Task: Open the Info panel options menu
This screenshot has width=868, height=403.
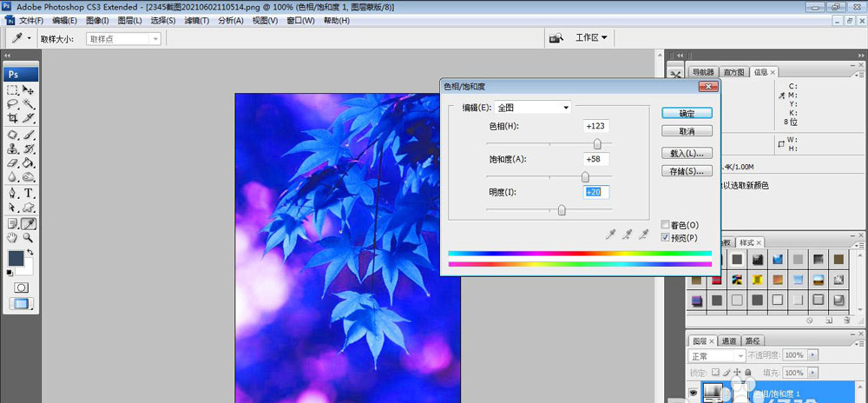Action: 858,74
